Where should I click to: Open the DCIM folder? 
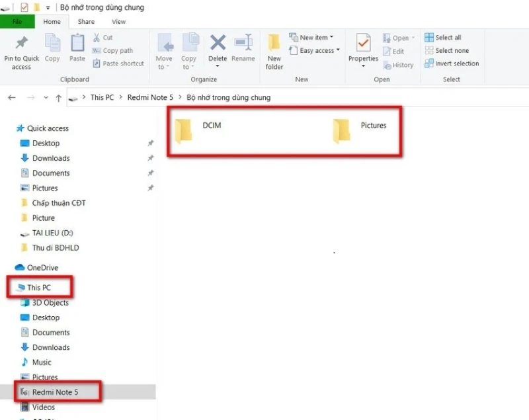[x=184, y=131]
